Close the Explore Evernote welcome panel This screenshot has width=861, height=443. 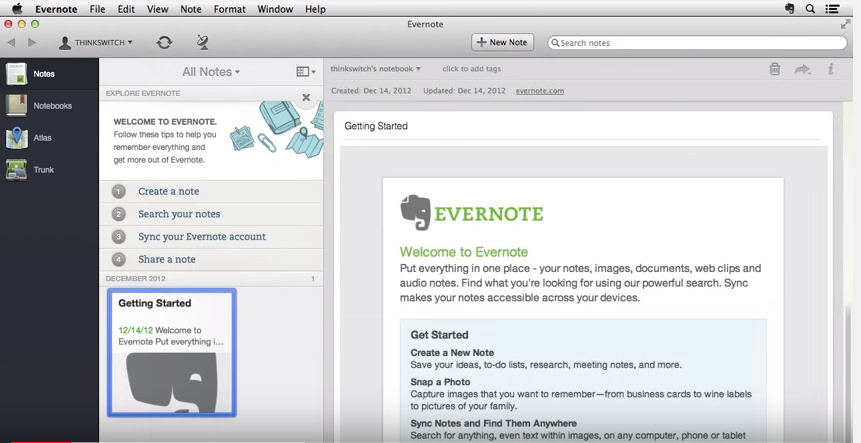point(306,97)
